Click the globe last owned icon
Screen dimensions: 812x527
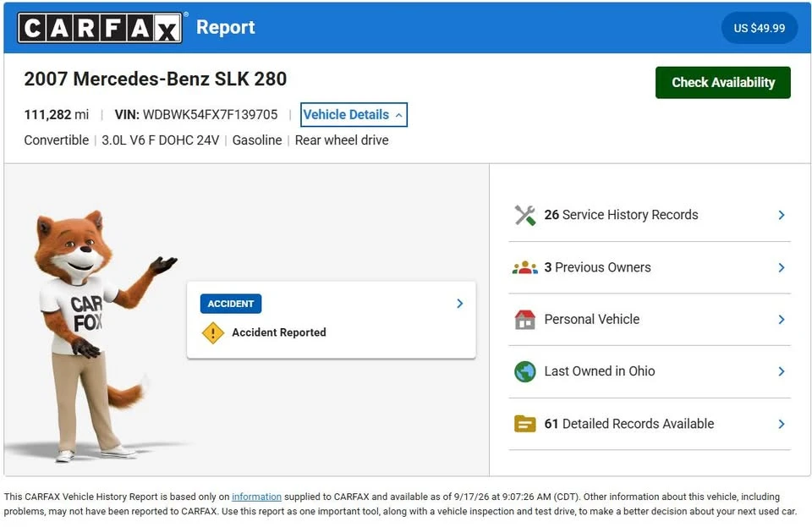(x=524, y=371)
